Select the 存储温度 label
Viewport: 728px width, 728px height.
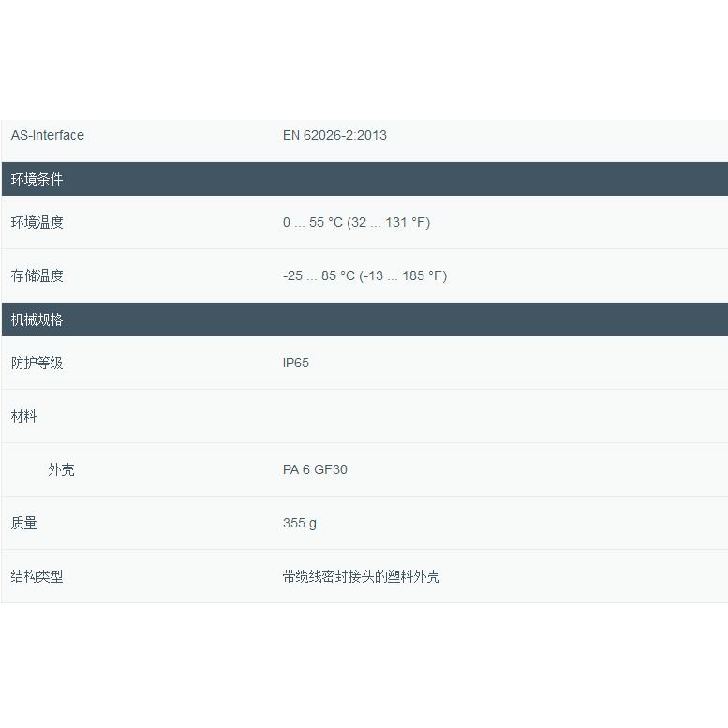37,275
